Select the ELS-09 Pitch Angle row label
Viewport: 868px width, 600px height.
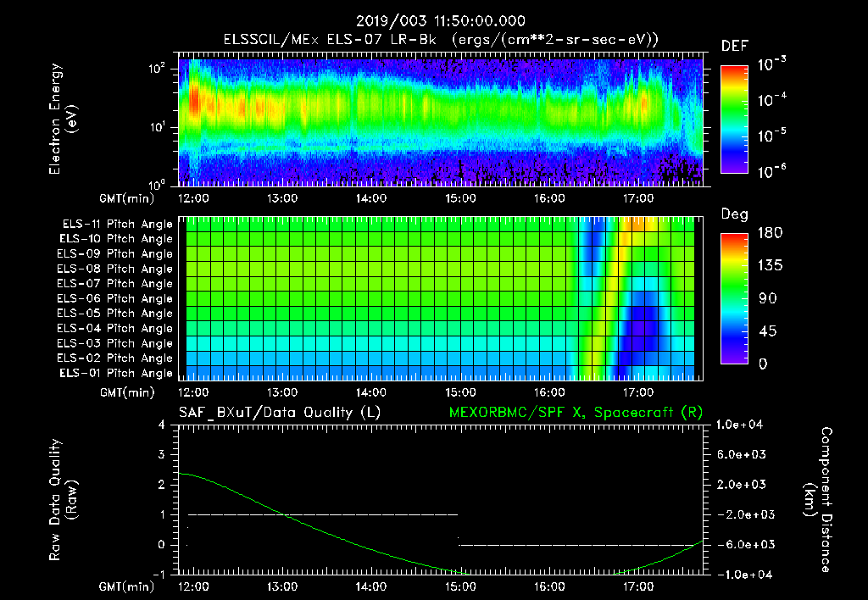tap(115, 254)
